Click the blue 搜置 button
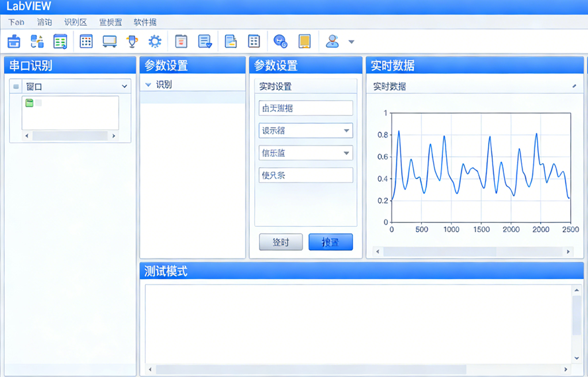The width and height of the screenshot is (588, 377). coord(331,242)
